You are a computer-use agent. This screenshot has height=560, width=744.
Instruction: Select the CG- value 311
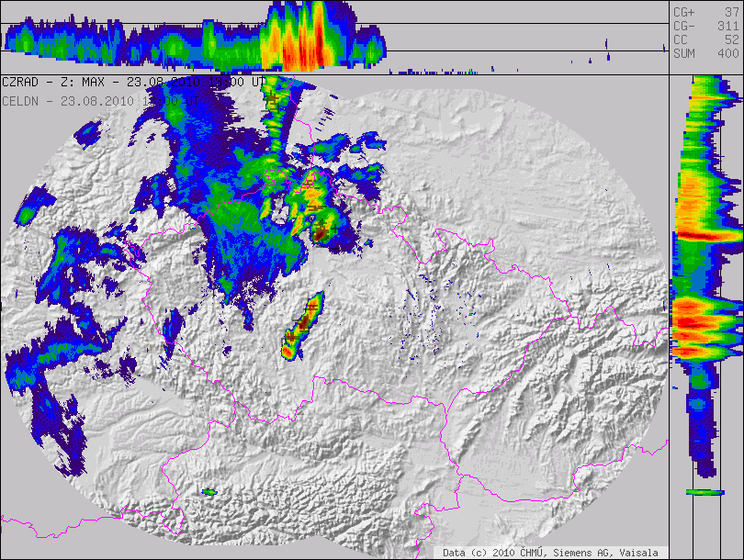727,25
